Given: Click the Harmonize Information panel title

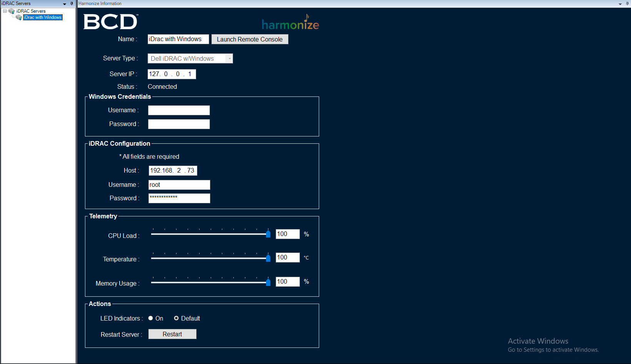Looking at the screenshot, I should pyautogui.click(x=100, y=3).
